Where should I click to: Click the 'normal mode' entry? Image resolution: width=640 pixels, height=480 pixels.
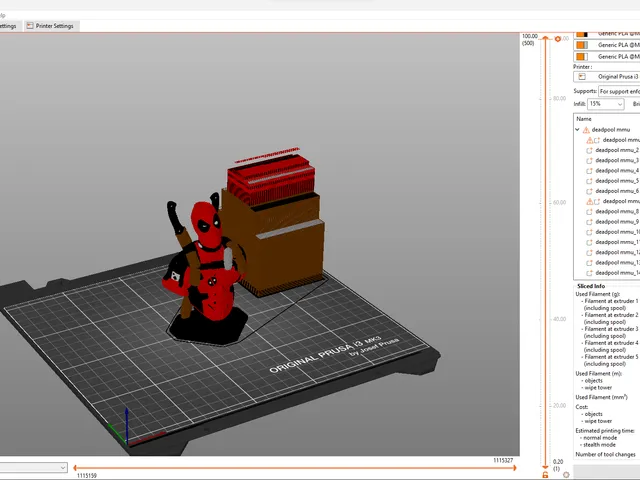click(600, 438)
